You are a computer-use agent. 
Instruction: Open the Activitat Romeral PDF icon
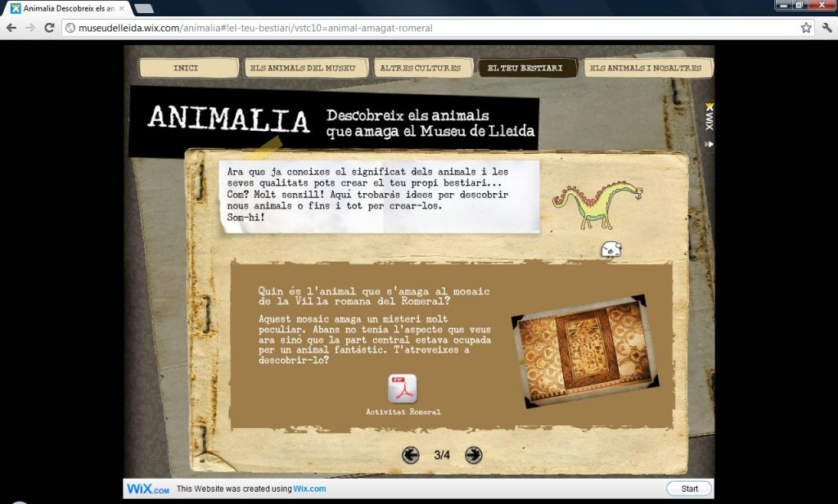[402, 389]
